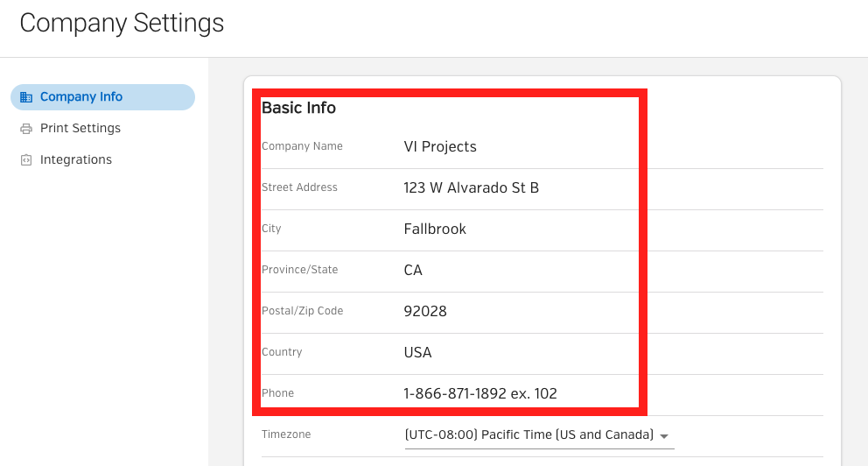Click the Company Settings page title
Screen dimensions: 868x466
122,24
